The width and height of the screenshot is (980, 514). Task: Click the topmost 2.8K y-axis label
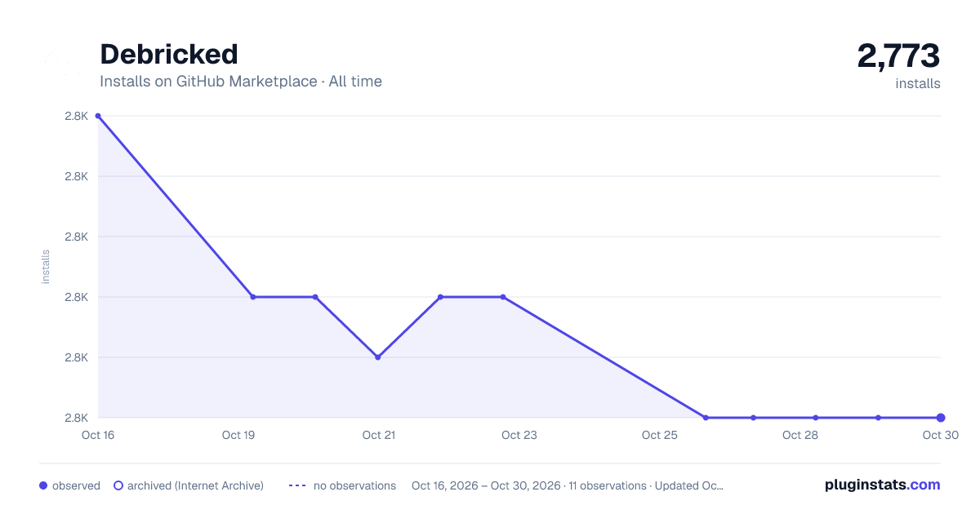[76, 116]
